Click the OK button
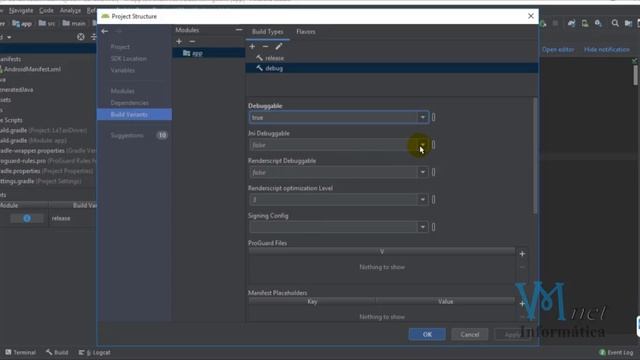Image resolution: width=640 pixels, height=360 pixels. 427,334
